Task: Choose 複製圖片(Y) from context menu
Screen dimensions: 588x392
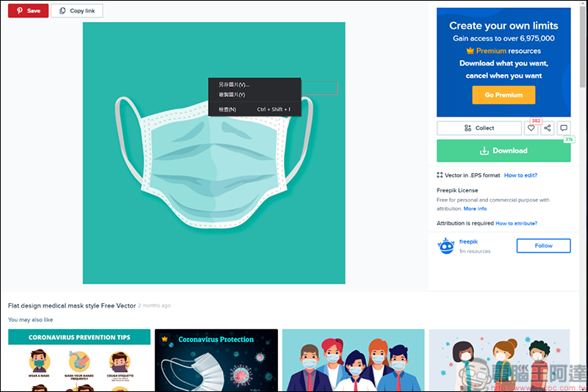Action: click(x=232, y=95)
